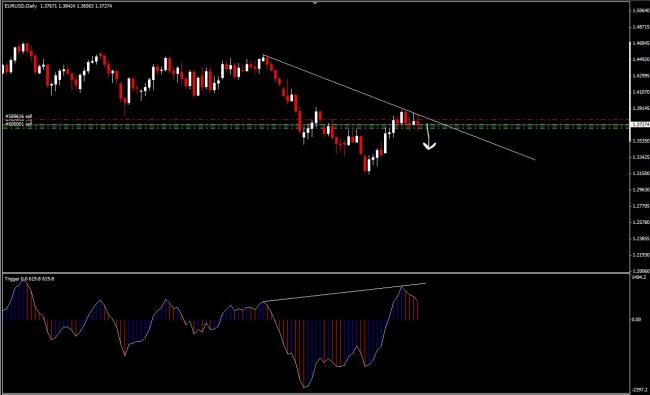
Task: Click the EURUSD Daily chart title text
Action: [58, 6]
